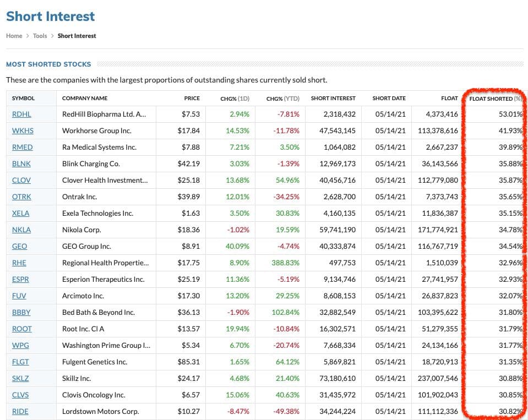Click the CHG% (1D) column header
Viewport: 528px width, 420px height.
pyautogui.click(x=235, y=99)
